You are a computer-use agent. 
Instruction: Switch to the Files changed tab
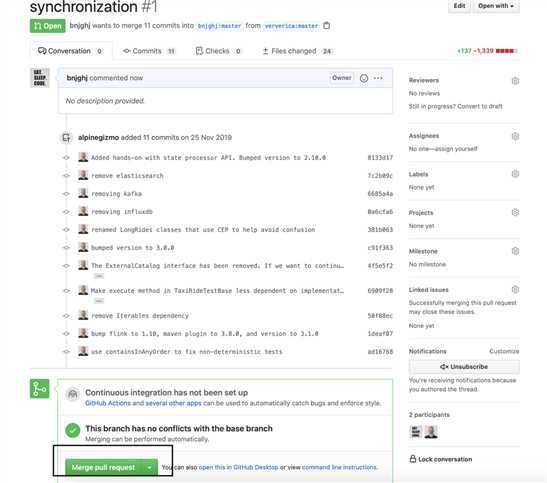pyautogui.click(x=297, y=51)
